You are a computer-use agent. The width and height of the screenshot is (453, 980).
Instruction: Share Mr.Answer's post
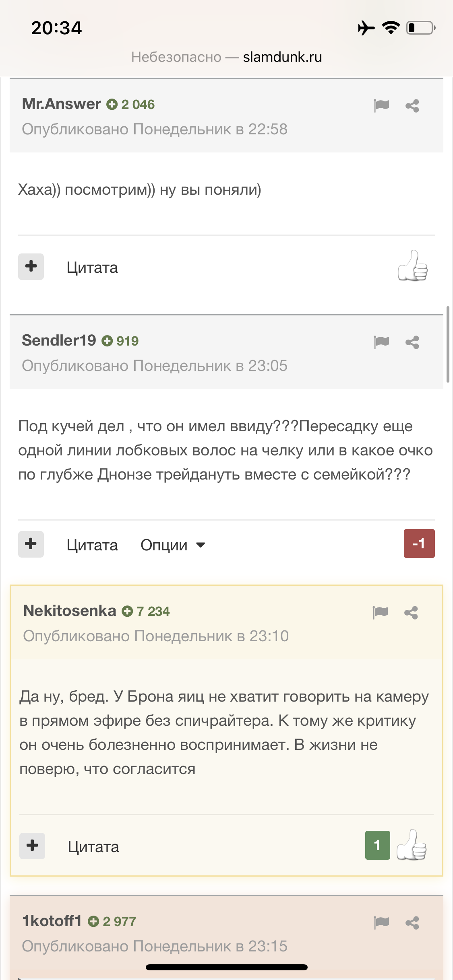coord(412,106)
